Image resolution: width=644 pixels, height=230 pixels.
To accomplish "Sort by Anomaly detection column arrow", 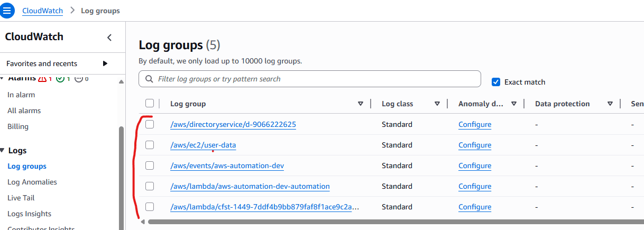I will pos(514,104).
